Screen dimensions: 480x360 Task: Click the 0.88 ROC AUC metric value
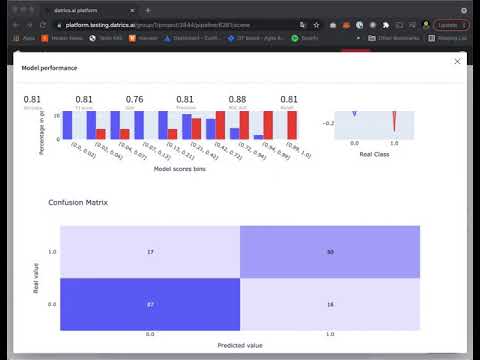[x=237, y=99]
